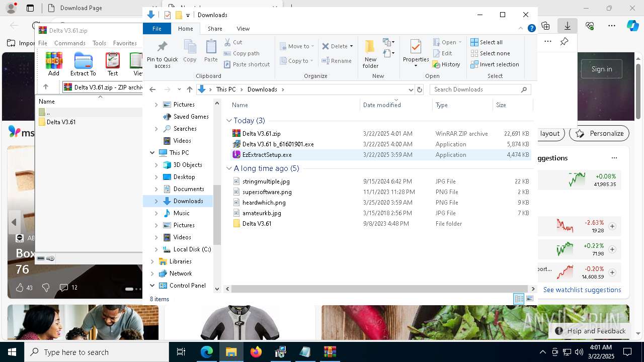Click the Copy ribbon icon
Screen dimensions: 644x362
tap(190, 51)
